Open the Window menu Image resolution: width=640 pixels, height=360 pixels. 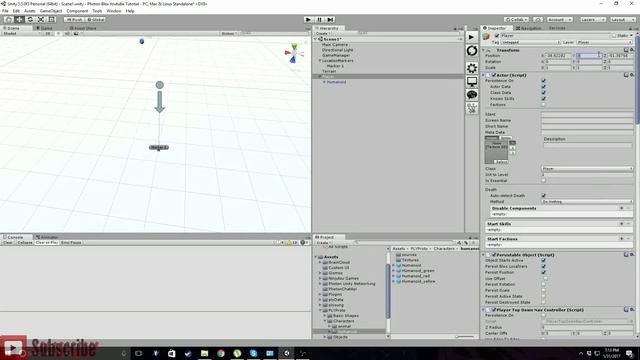[x=114, y=11]
